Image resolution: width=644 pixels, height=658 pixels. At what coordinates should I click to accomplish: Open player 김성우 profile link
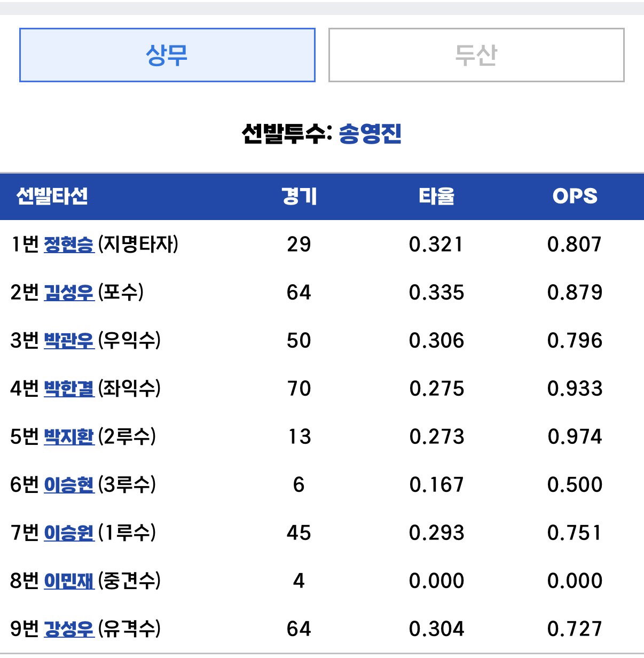tap(69, 292)
